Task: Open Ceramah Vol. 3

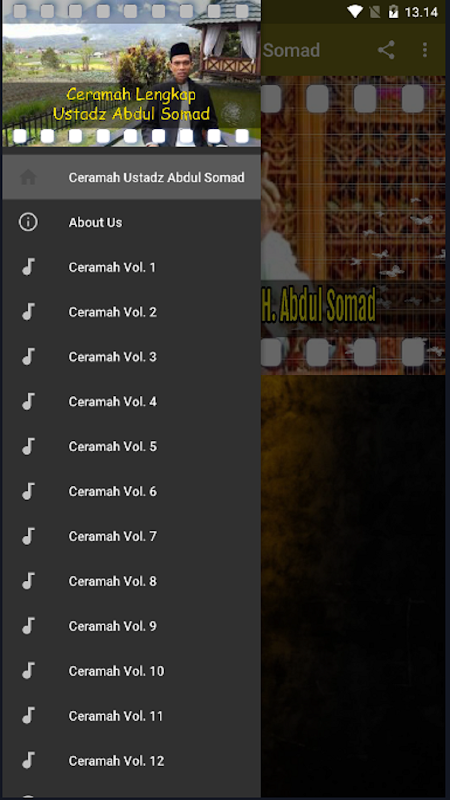Action: click(131, 357)
